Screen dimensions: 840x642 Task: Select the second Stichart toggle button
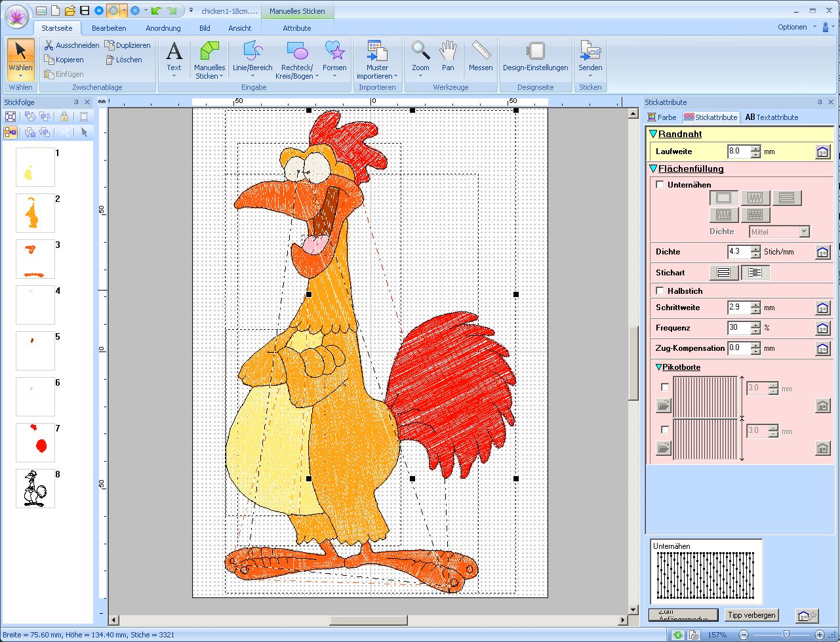click(755, 273)
